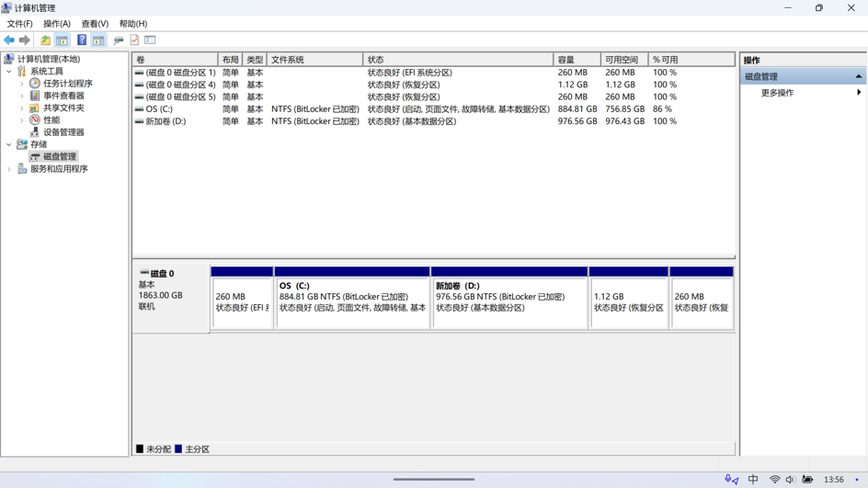Select the 1.12 GB recovery partition block

[628, 298]
